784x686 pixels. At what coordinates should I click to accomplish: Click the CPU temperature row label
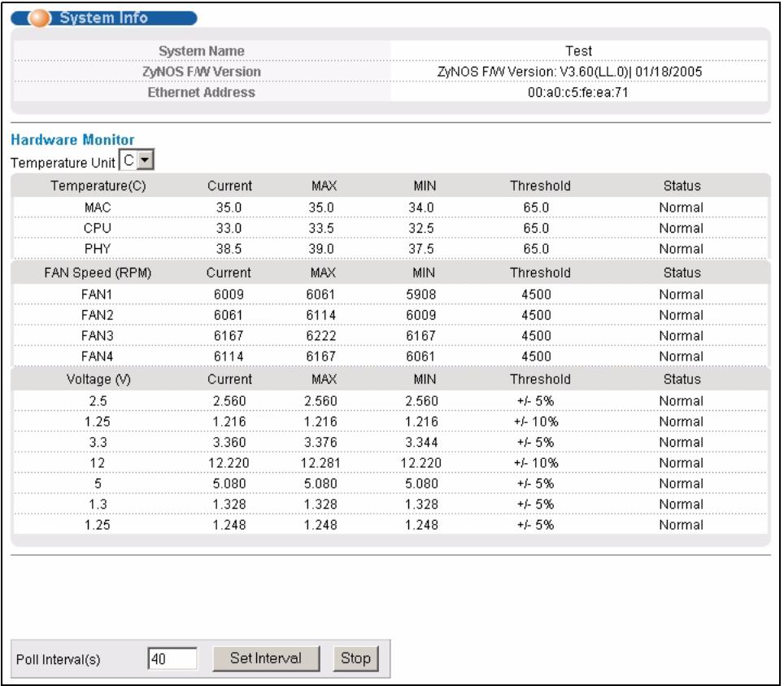pos(98,228)
